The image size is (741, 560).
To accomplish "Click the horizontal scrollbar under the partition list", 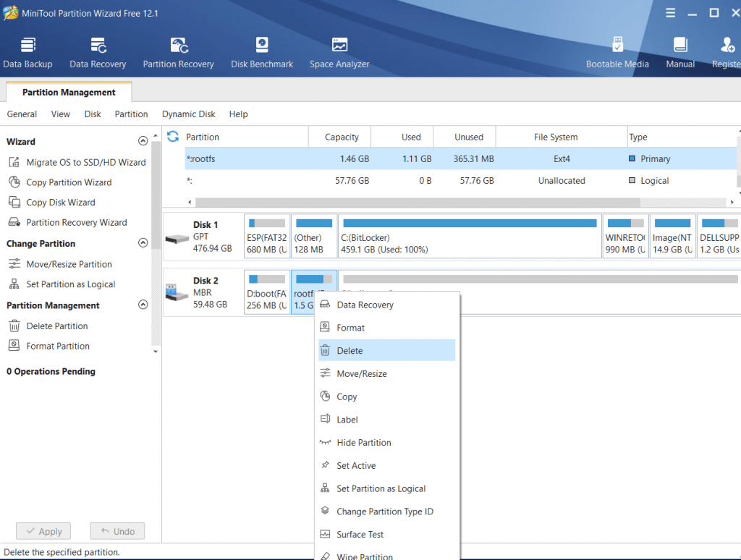I will click(x=418, y=202).
